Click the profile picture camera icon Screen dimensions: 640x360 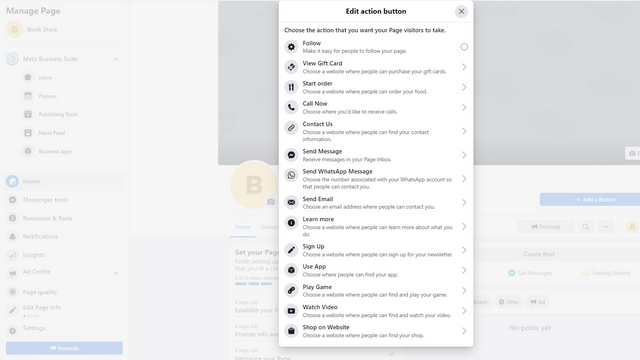[x=271, y=202]
